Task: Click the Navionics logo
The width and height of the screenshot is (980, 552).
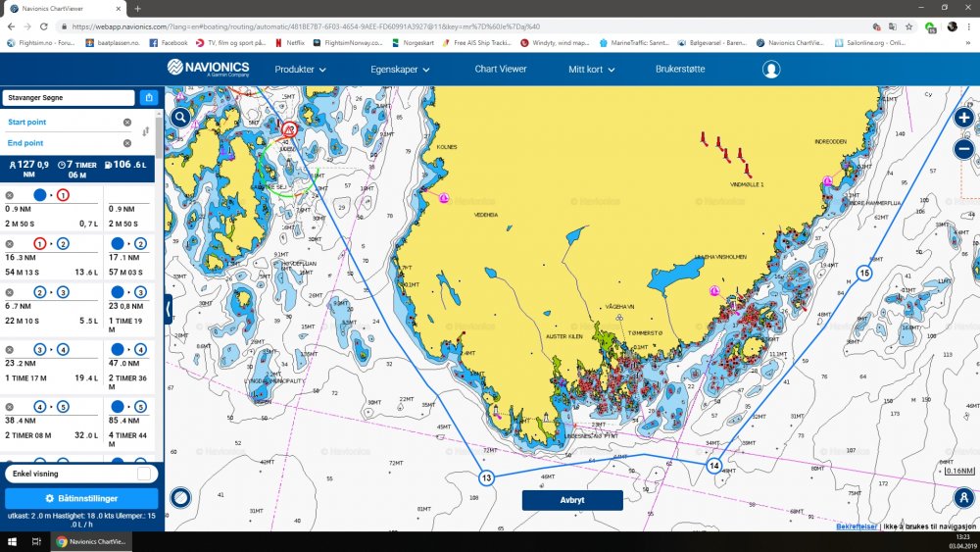Action: click(x=208, y=68)
